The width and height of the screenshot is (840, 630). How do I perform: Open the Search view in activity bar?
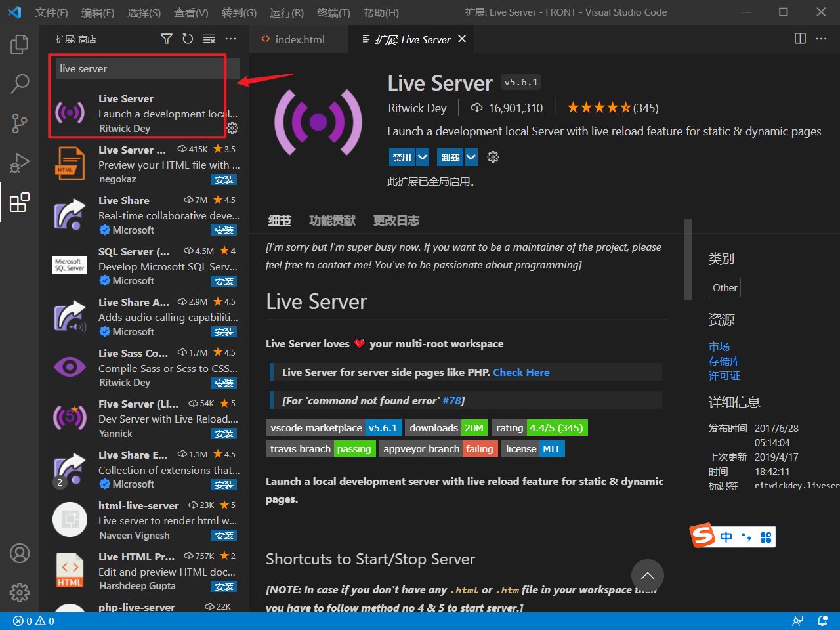[x=20, y=83]
